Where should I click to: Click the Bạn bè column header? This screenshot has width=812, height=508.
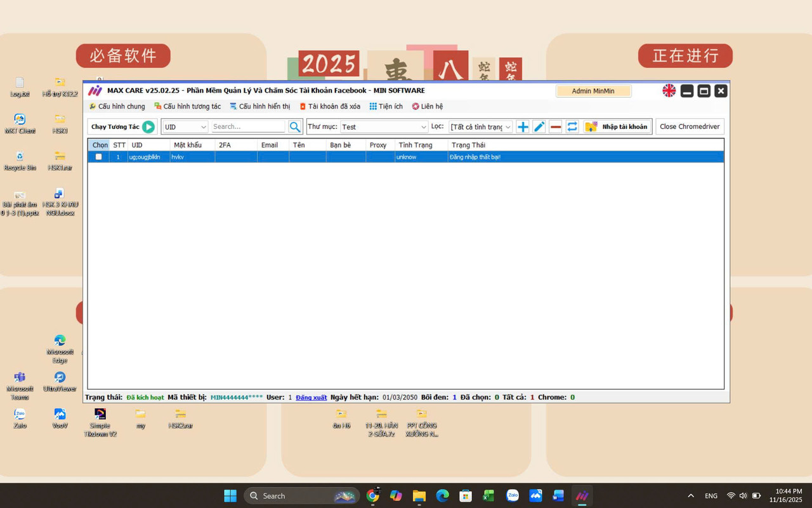(346, 145)
